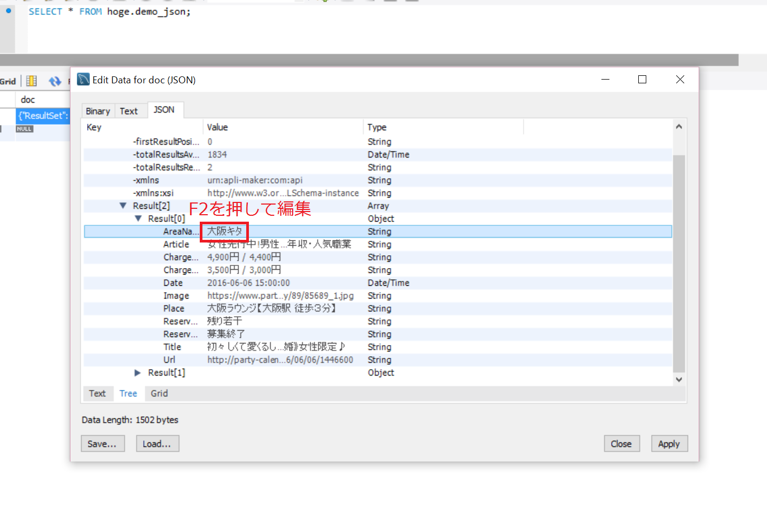Click value 募集終了
This screenshot has width=767, height=532.
[226, 334]
